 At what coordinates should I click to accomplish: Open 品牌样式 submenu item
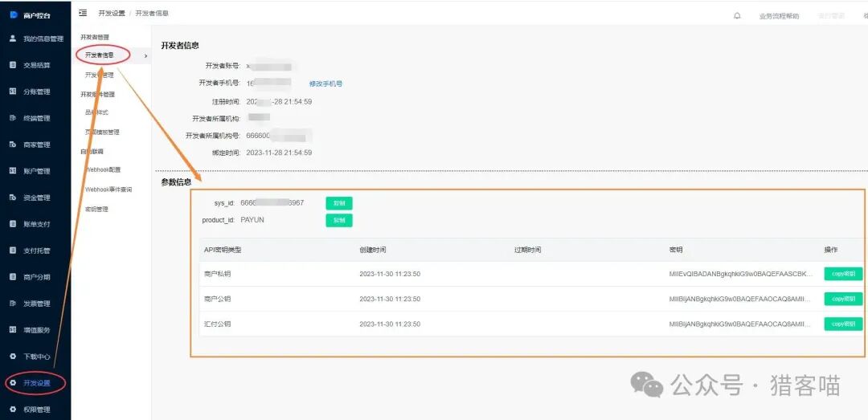click(96, 112)
